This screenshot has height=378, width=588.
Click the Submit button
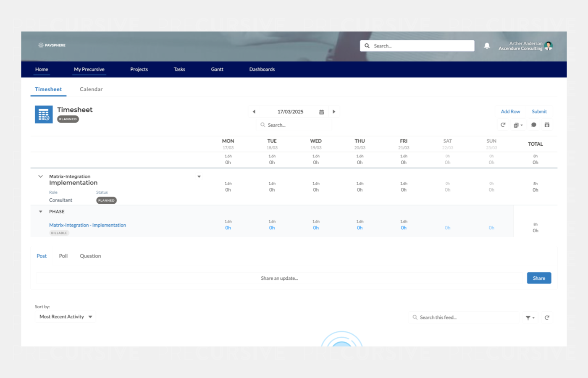point(539,112)
